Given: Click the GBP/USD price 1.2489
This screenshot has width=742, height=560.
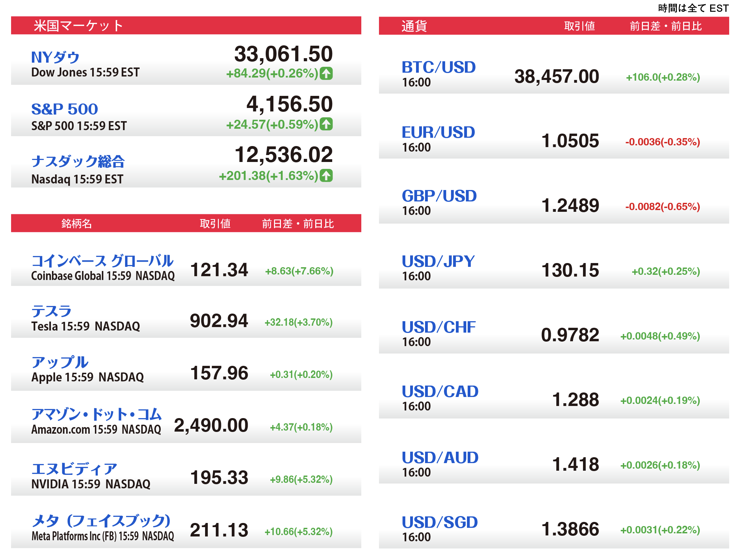Looking at the screenshot, I should tap(570, 206).
